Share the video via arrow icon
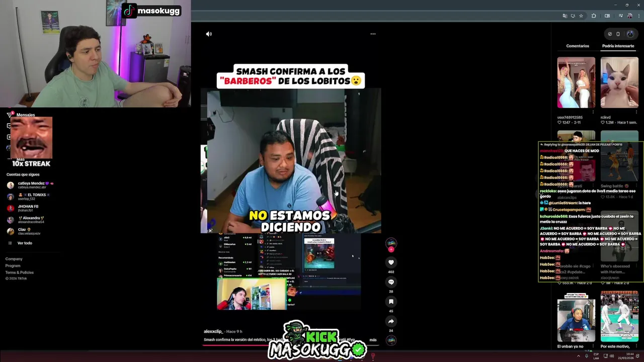 point(391,321)
